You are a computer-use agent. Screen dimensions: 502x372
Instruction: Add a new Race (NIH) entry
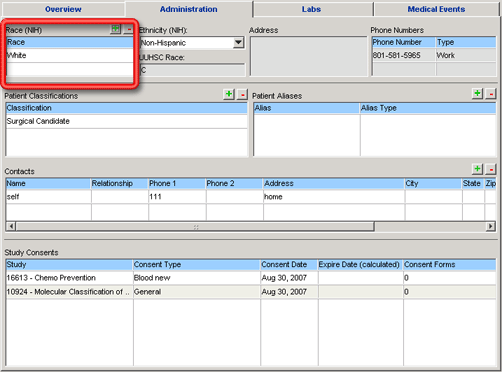pyautogui.click(x=115, y=29)
